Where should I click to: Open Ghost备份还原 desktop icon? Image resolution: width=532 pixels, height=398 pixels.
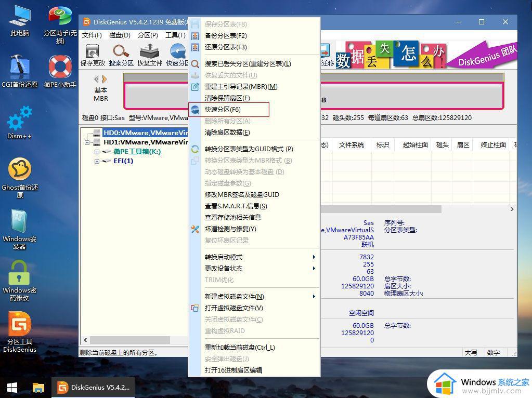(20, 178)
